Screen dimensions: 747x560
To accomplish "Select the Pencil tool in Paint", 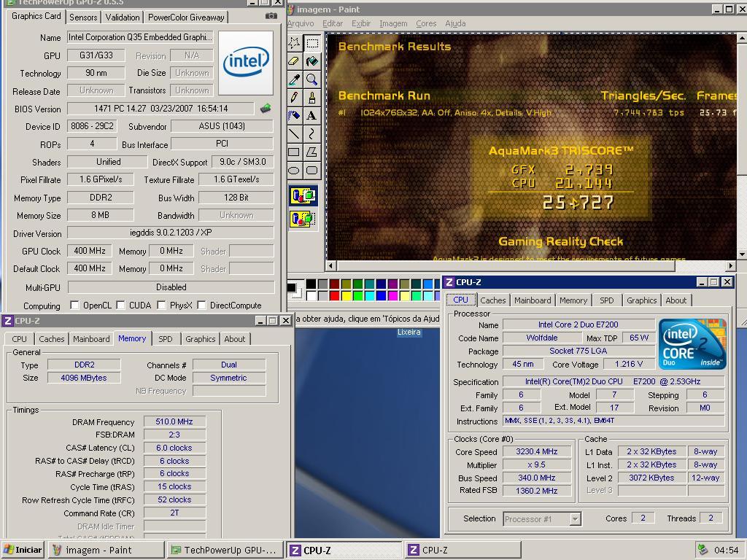I will click(295, 97).
